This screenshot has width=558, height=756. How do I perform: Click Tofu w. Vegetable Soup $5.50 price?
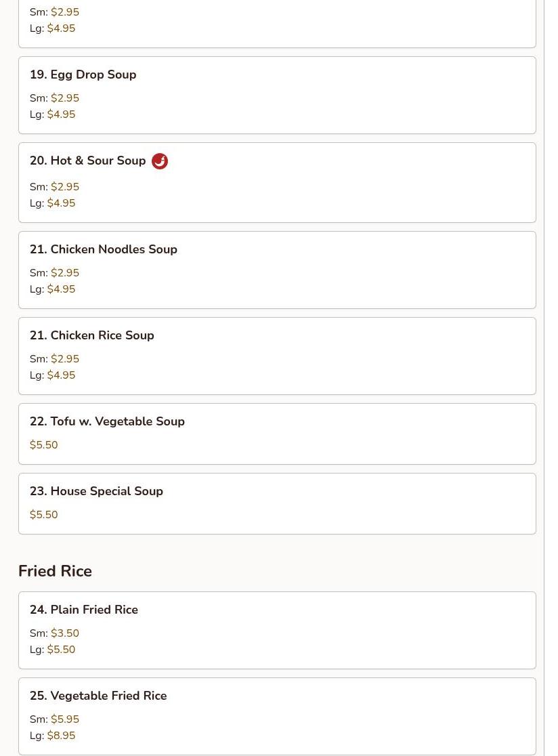[x=44, y=444]
